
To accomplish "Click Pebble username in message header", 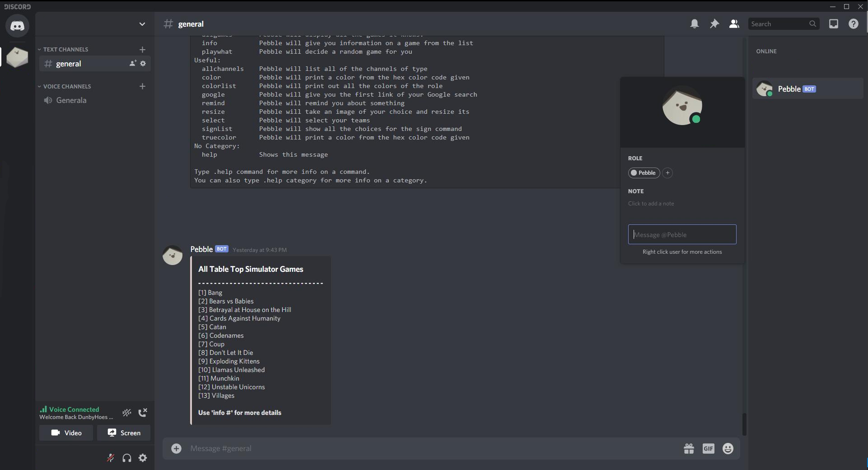I will [201, 249].
